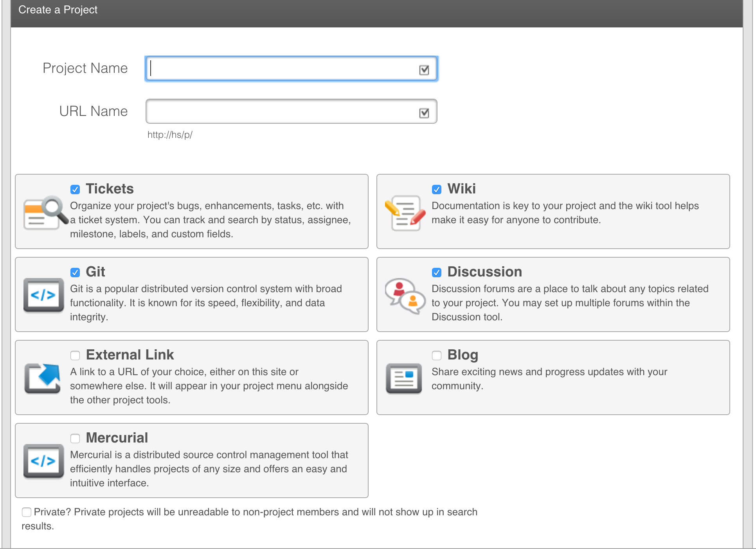Click the Mercurial heading label

pos(117,438)
